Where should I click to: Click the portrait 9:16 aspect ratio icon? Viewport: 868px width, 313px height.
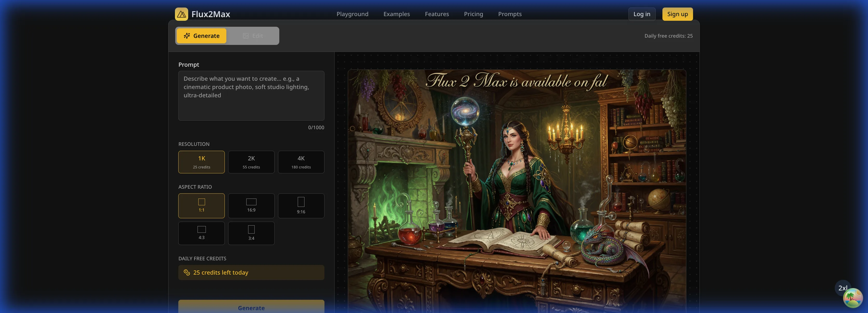pos(301,202)
